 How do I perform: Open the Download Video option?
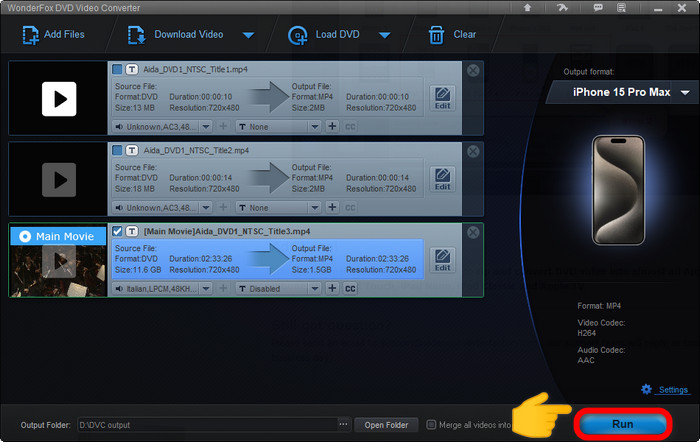175,35
